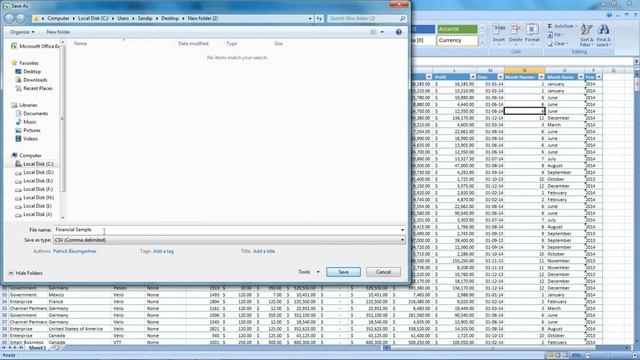Sort by the Date modified column header

193,43
